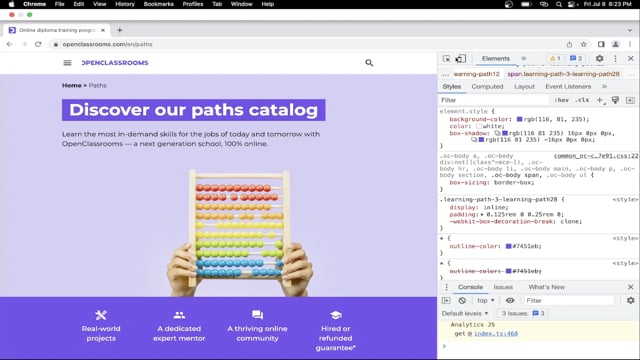This screenshot has width=640, height=360.
Task: Reload the page
Action: [38, 44]
